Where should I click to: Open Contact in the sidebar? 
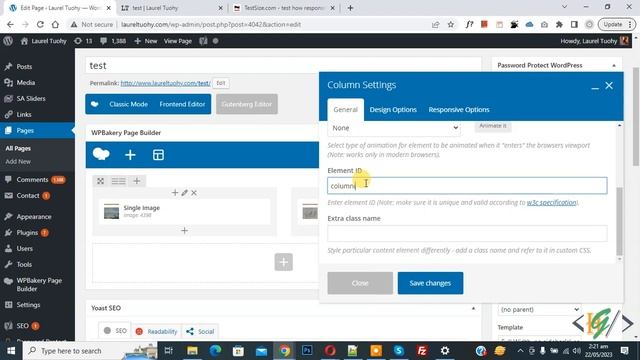[28, 196]
